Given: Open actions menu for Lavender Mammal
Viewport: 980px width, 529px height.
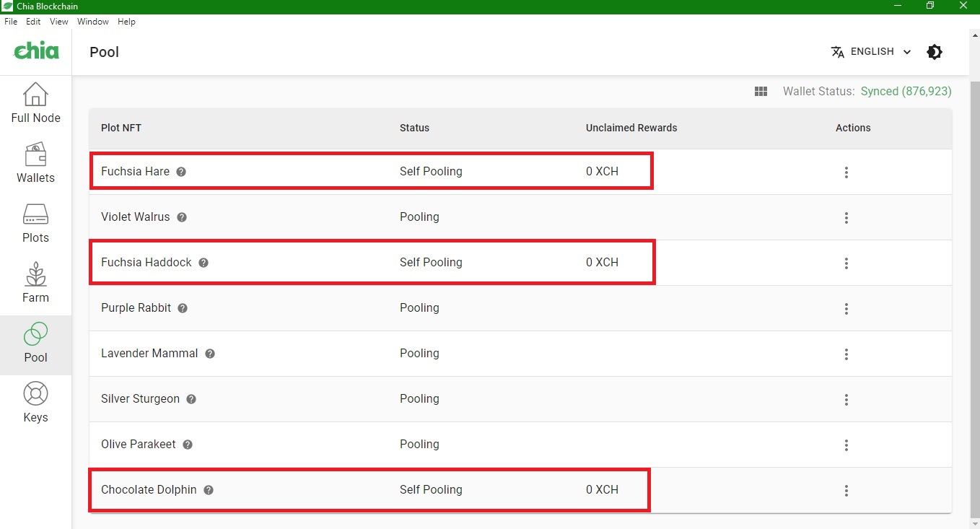Looking at the screenshot, I should (846, 354).
